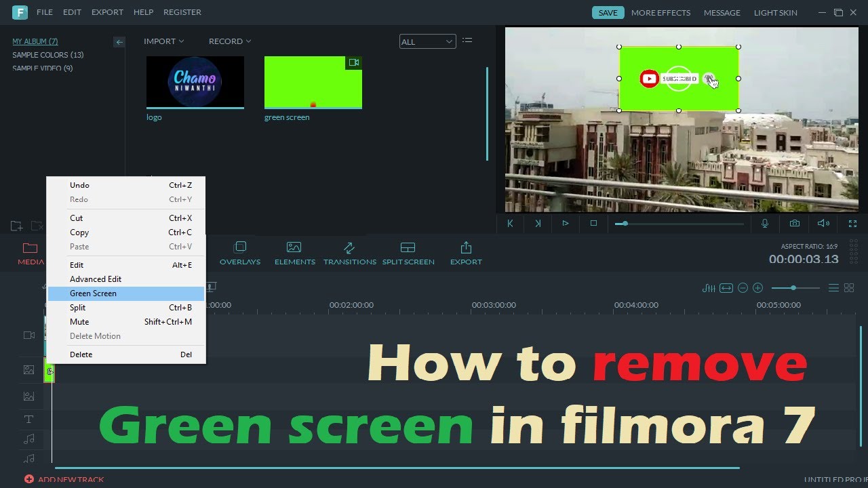This screenshot has height=488, width=868.
Task: Switch to LIGHT SKIN
Action: 775,13
